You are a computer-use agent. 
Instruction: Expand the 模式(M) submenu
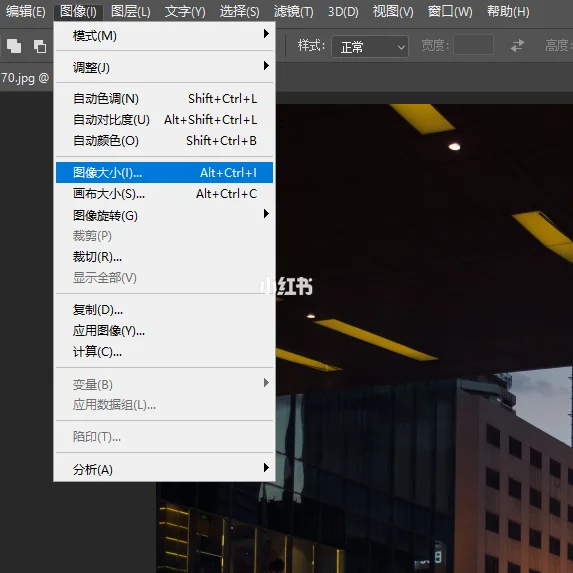(x=164, y=35)
